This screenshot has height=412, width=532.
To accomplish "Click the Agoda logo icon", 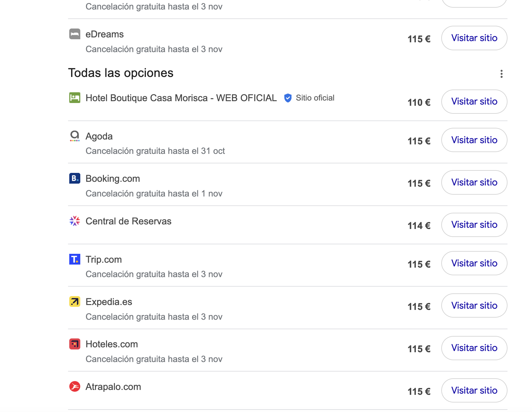I will pos(75,136).
